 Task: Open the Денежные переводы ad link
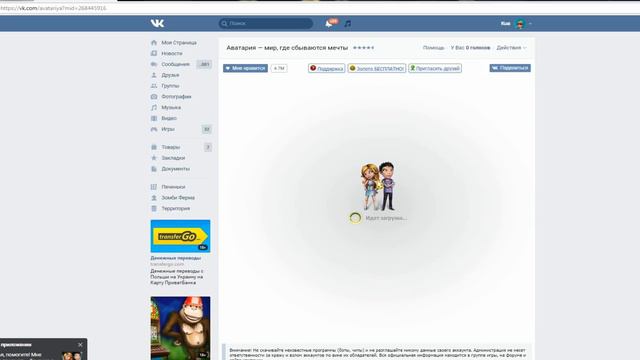click(176, 258)
